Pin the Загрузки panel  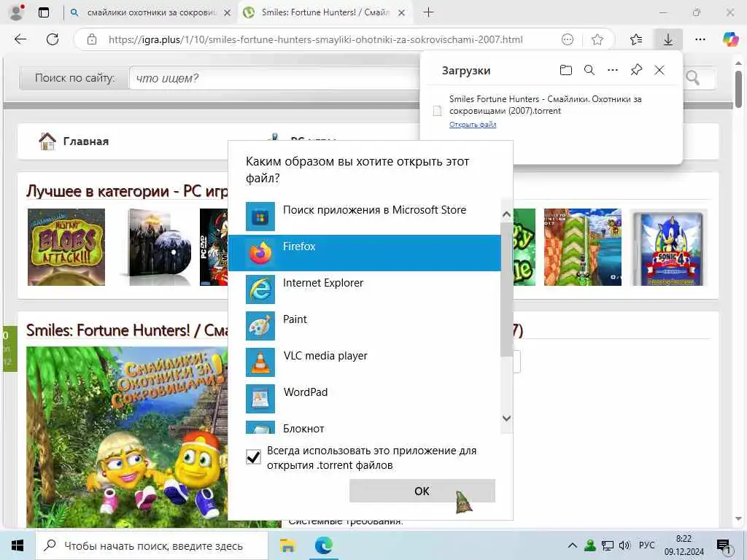click(636, 71)
